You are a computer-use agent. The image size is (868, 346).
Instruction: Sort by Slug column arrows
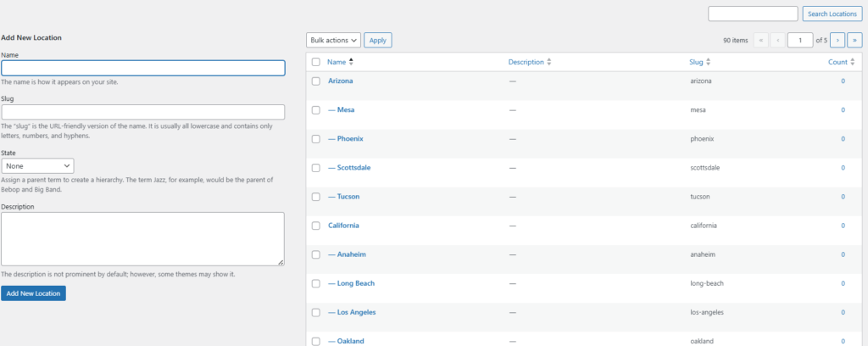click(708, 62)
